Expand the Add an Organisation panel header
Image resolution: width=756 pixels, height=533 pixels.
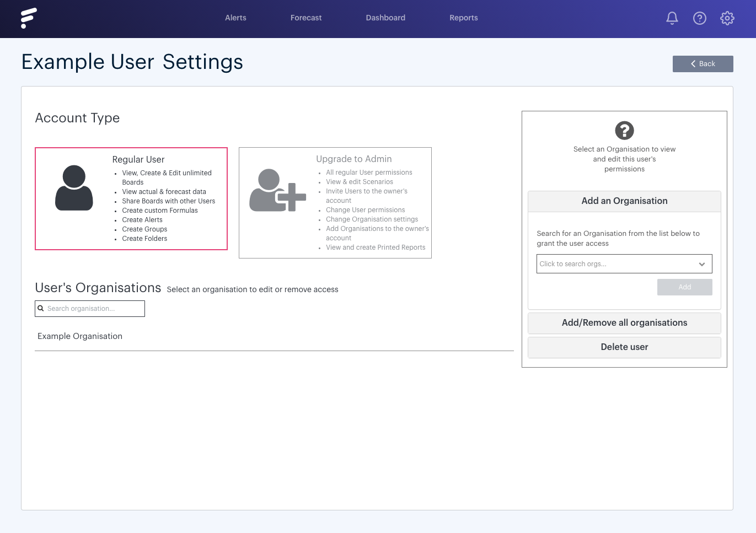(624, 201)
